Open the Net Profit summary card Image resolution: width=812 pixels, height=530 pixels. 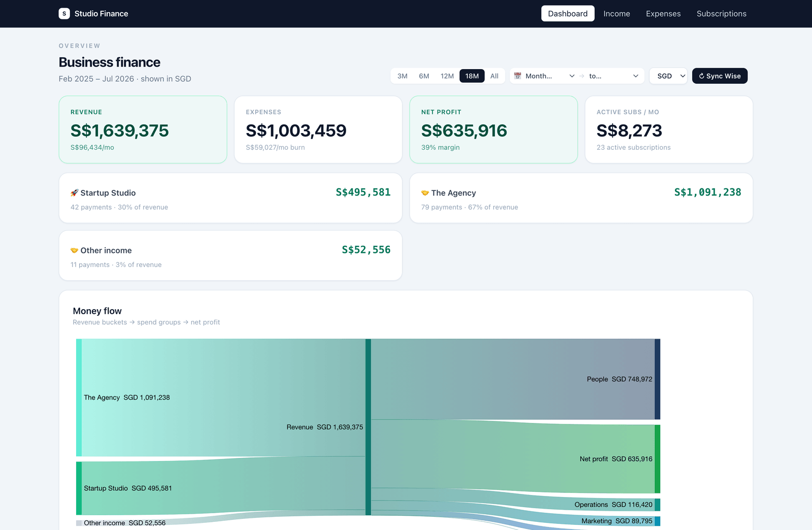pos(494,129)
